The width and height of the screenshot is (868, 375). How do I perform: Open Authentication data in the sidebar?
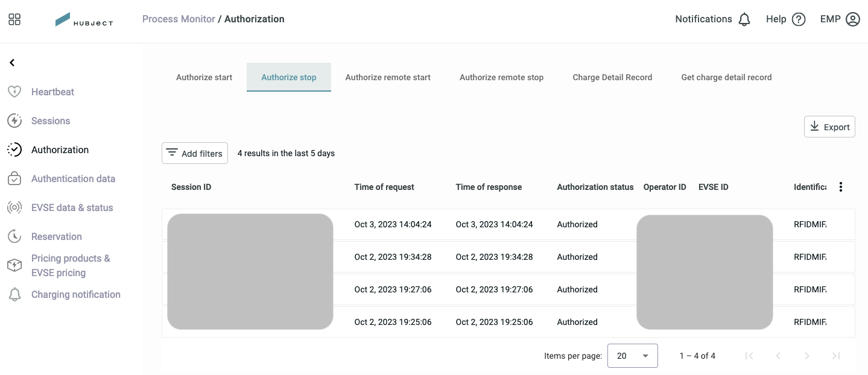[73, 178]
